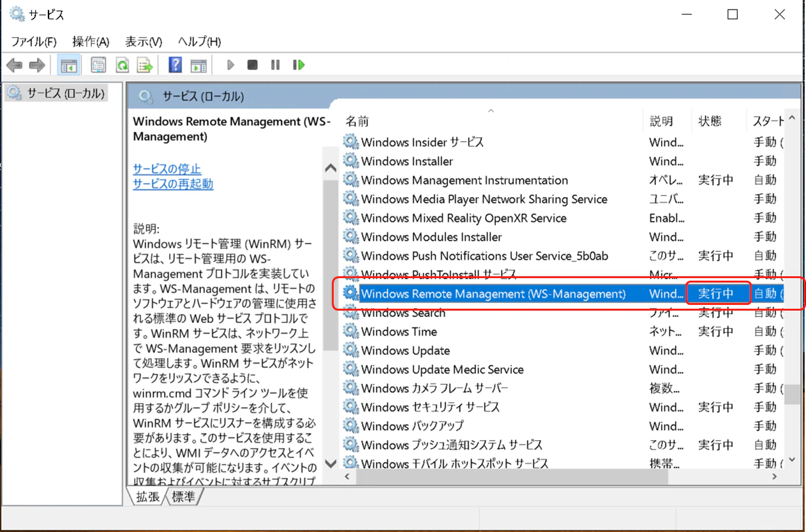Click gear icon of Windows バックアップ
Image resolution: width=806 pixels, height=532 pixels.
click(351, 425)
